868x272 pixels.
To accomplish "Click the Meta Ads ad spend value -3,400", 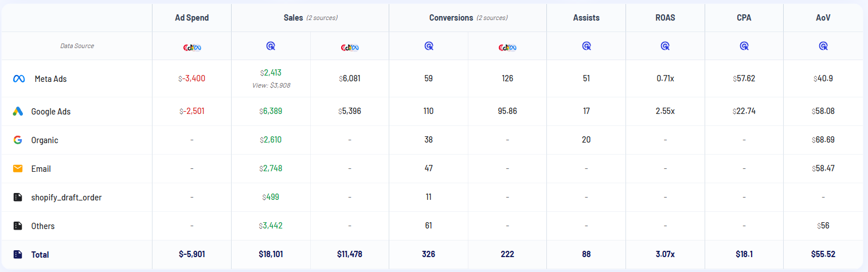I will [x=192, y=78].
